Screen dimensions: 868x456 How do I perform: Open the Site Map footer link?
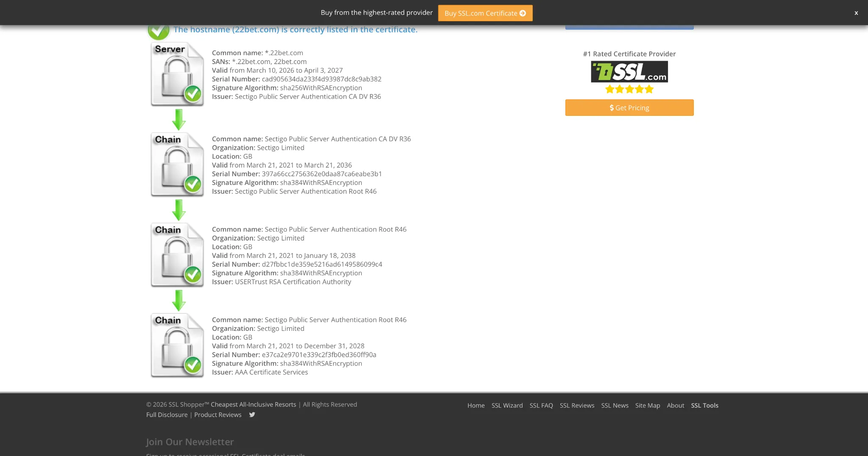coord(648,406)
